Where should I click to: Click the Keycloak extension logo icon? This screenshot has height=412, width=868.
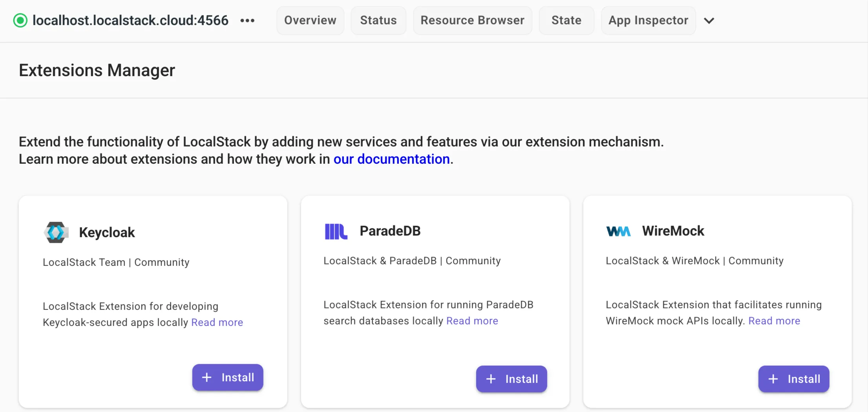[56, 232]
